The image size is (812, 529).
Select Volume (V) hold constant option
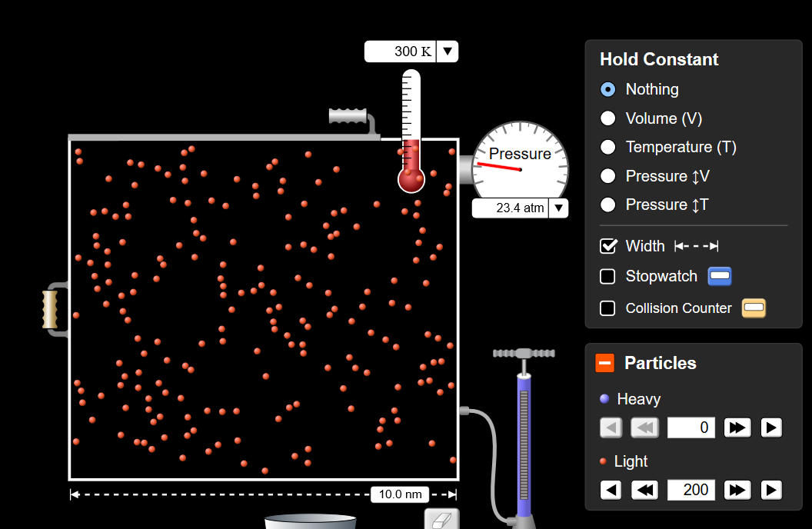[607, 118]
